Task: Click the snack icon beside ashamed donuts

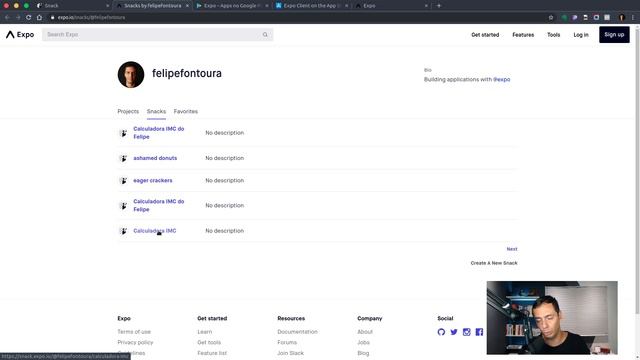Action: click(x=123, y=158)
